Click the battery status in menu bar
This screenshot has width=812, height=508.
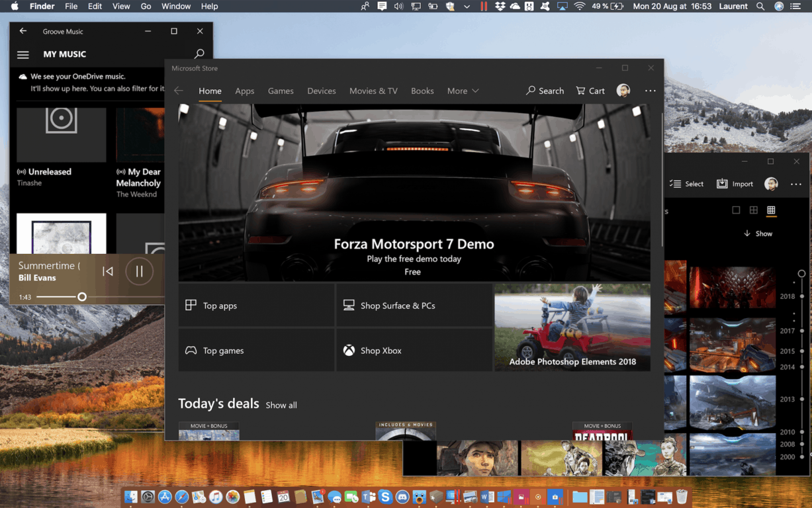click(x=608, y=6)
